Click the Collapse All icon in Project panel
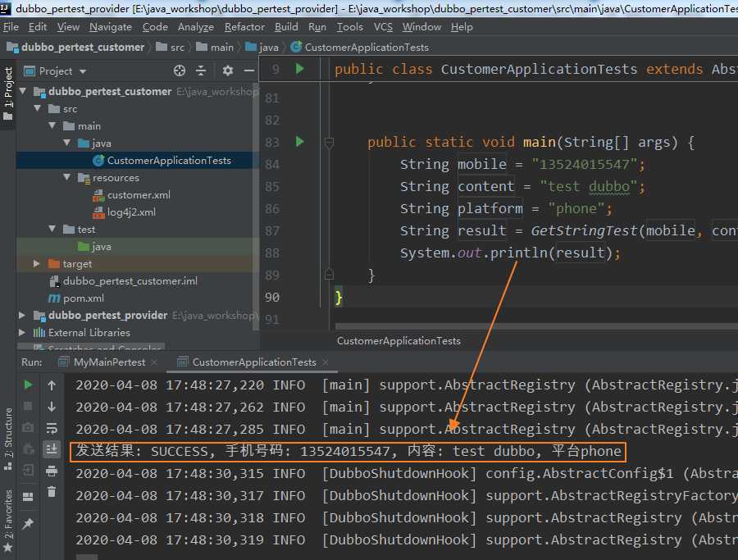Viewport: 738px width, 560px height. pyautogui.click(x=201, y=71)
